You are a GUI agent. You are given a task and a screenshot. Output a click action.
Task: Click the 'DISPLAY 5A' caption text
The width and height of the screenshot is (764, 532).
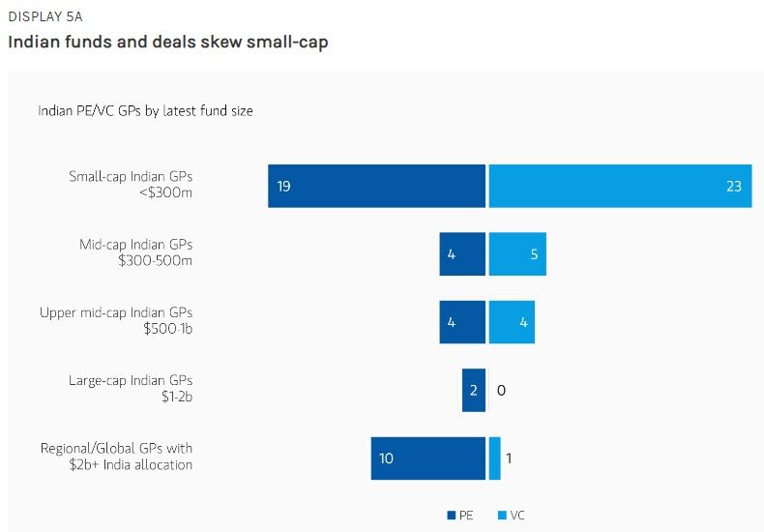40,17
